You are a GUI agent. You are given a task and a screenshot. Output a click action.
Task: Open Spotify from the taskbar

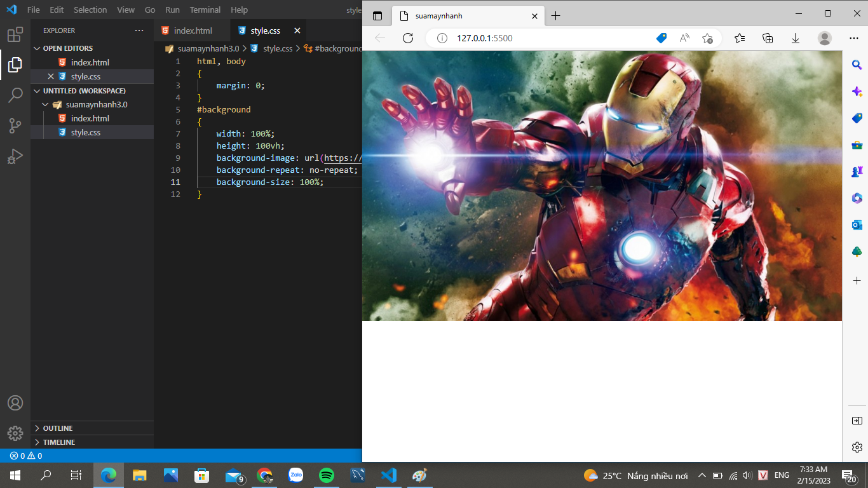(x=327, y=475)
